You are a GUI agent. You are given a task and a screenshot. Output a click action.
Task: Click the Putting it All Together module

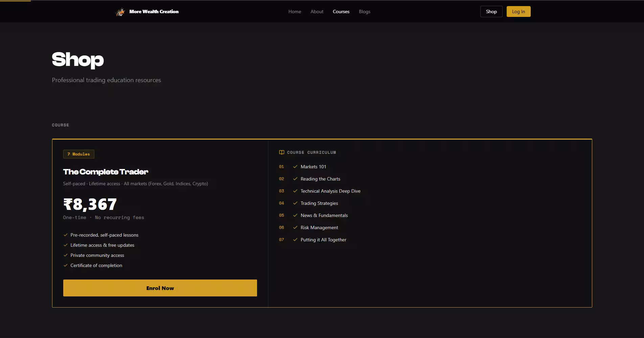tap(323, 240)
